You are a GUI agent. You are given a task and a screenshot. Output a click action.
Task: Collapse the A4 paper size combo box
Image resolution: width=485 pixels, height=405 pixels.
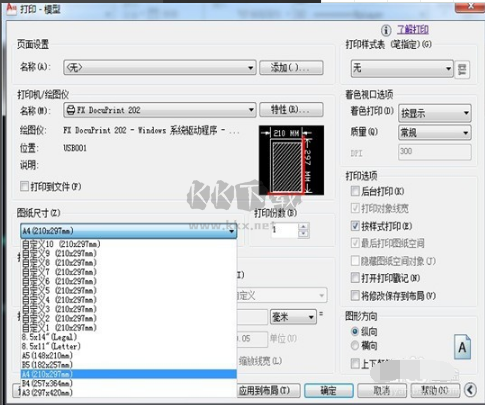pyautogui.click(x=129, y=231)
